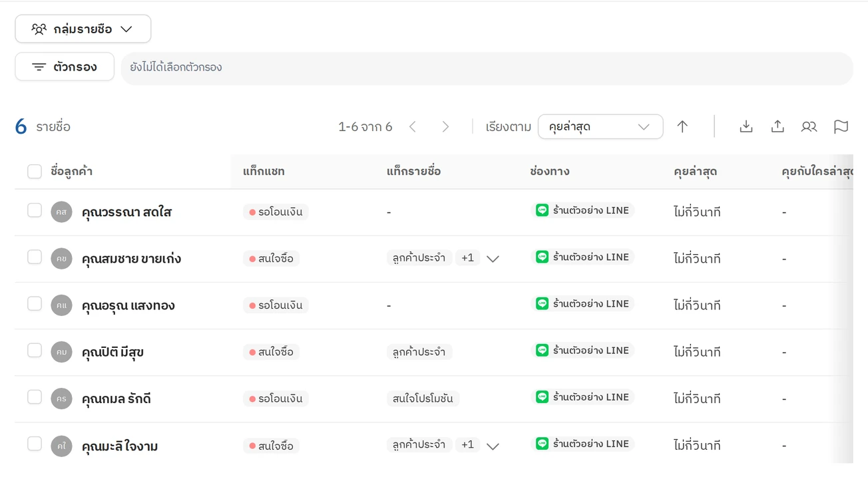Select the checkbox for คุณสมชาย ขายเก่ง
Screen dimensions: 868x483
35,257
